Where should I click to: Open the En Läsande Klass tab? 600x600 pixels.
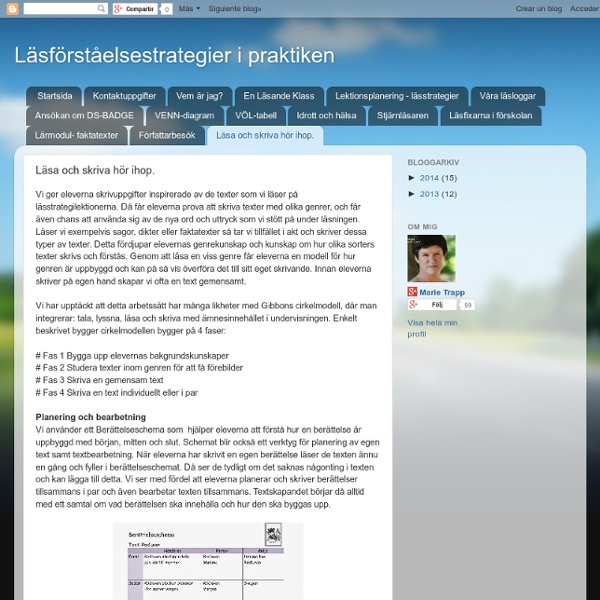(x=279, y=96)
